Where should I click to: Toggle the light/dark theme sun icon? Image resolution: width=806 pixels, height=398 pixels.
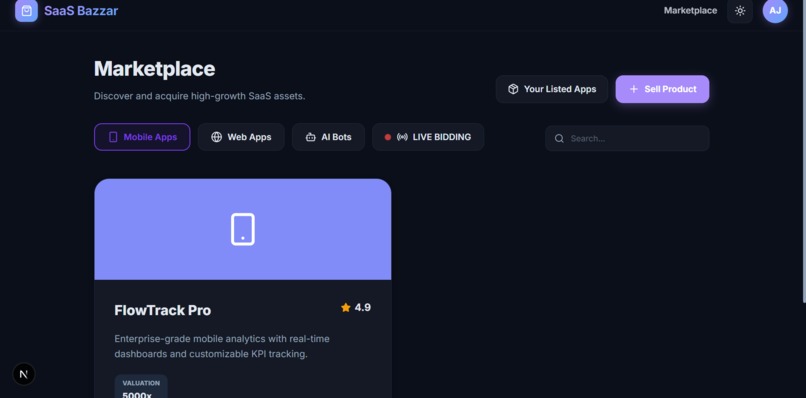740,11
